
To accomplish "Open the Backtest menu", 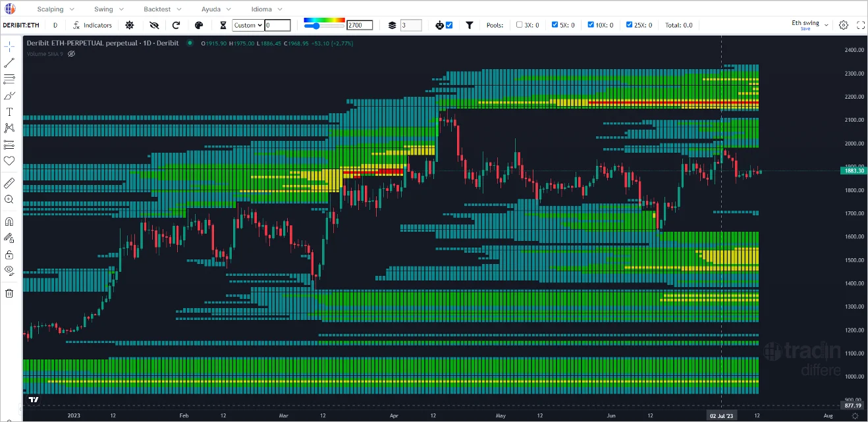I will coord(157,9).
